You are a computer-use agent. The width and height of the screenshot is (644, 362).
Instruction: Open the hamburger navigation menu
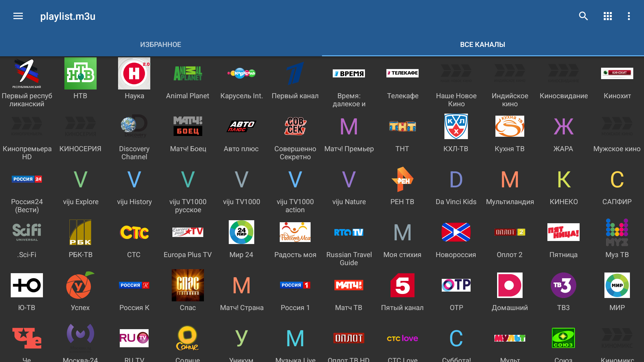coord(18,16)
